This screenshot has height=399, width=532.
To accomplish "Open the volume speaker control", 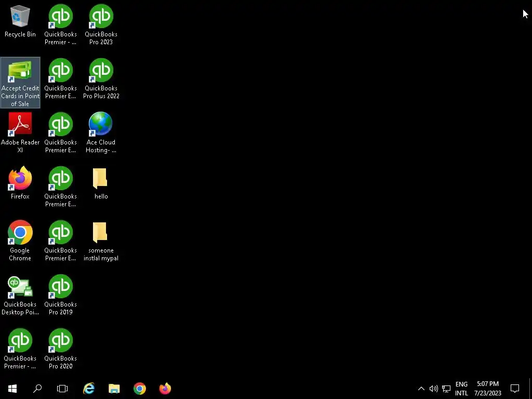I will [x=434, y=389].
